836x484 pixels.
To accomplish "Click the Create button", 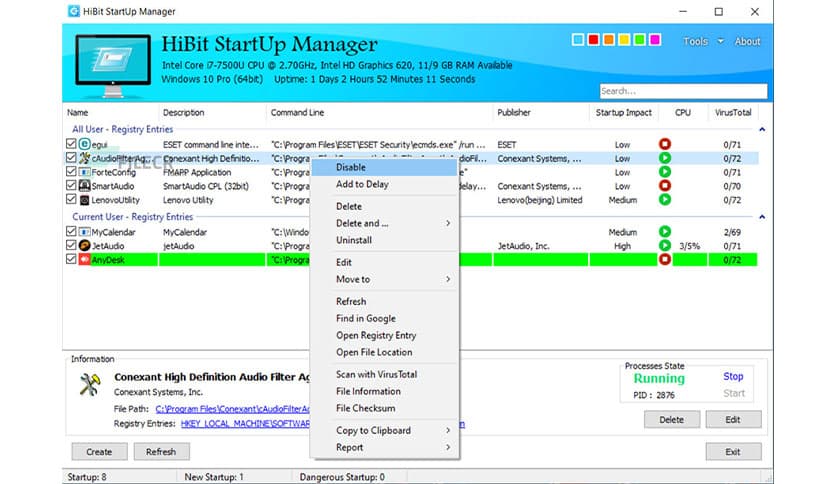I will 99,451.
